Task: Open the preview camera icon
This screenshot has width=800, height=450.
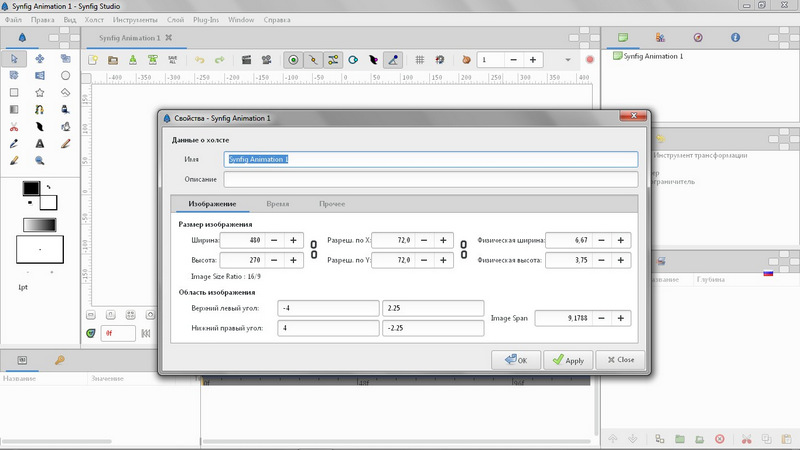Action: [266, 60]
